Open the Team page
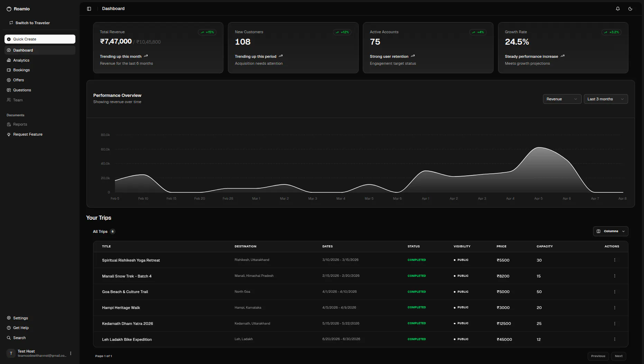This screenshot has height=364, width=644. click(x=40, y=100)
